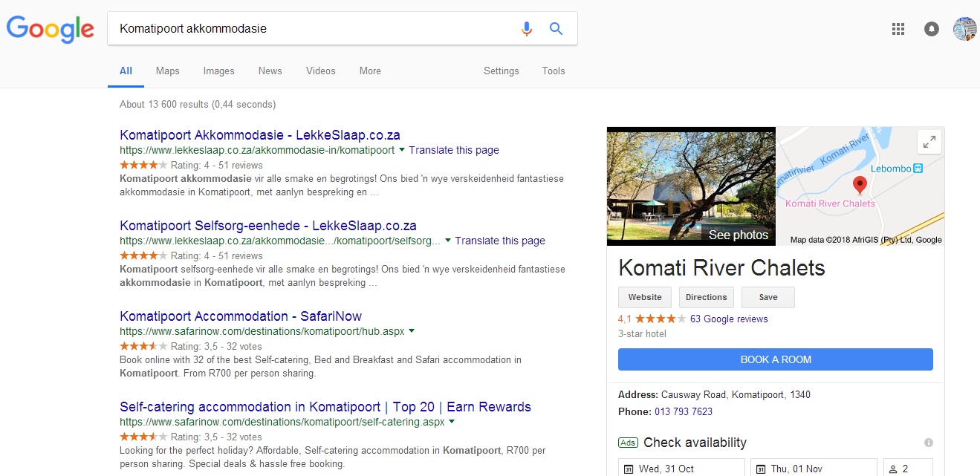Expand the map with arrows icon

tap(929, 142)
